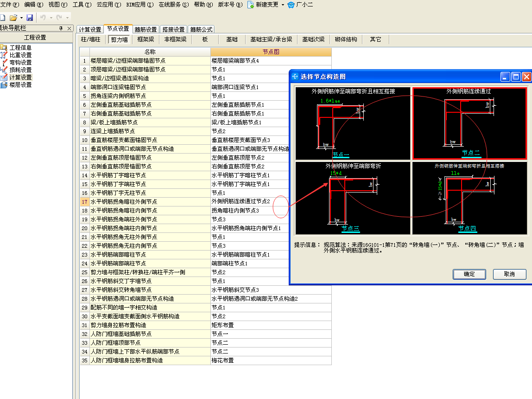Open the dropdown arrow beside Open folder
532x399 pixels.
(21, 18)
